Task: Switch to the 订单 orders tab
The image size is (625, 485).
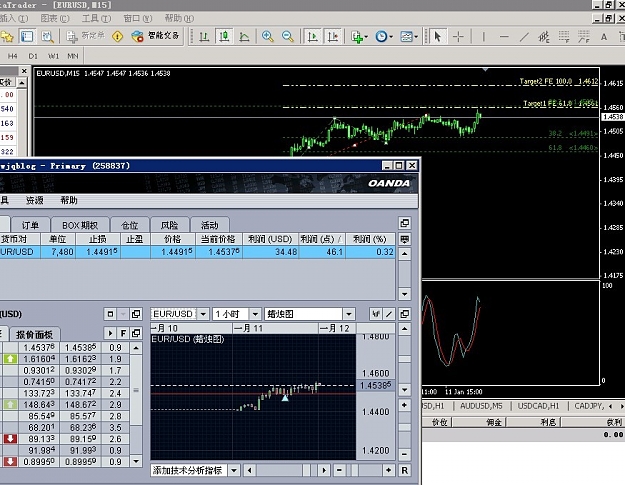Action: [30, 225]
